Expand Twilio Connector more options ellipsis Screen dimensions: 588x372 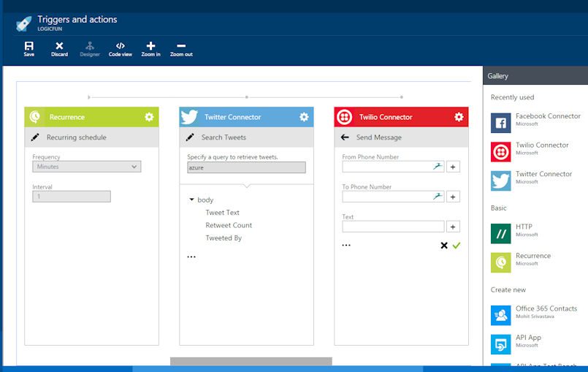346,245
